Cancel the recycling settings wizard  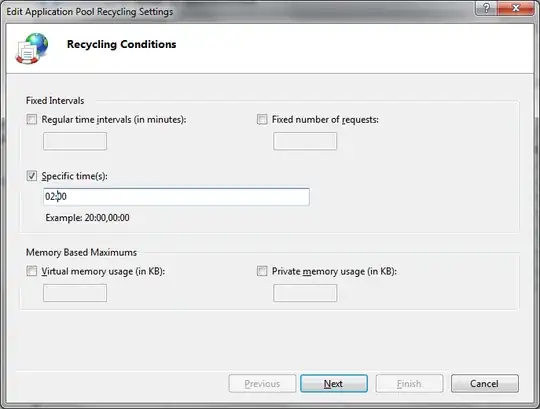485,384
